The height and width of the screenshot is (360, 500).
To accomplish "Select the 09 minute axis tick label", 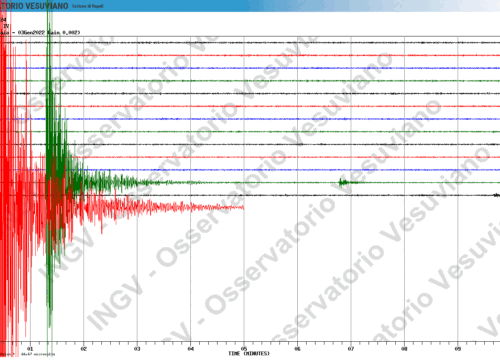I will [458, 349].
